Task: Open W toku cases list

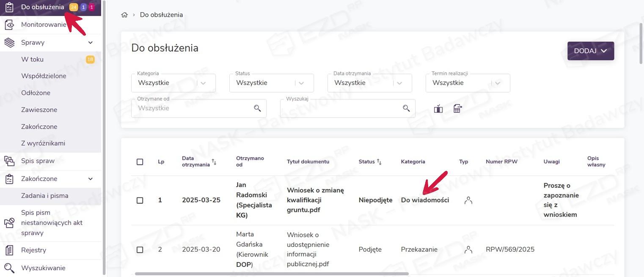Action: tap(33, 60)
